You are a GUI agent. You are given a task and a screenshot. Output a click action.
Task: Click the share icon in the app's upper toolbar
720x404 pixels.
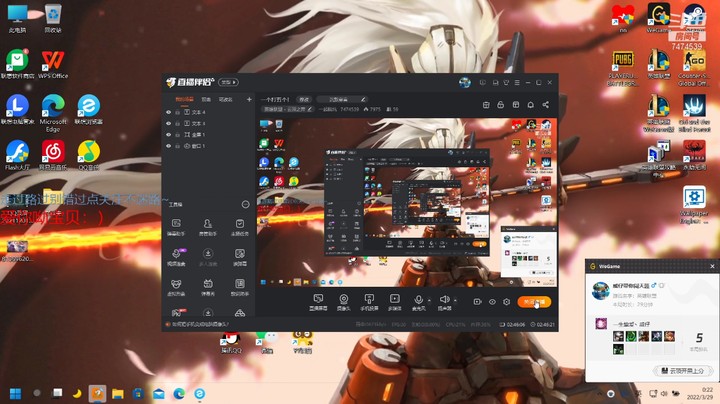[546, 105]
